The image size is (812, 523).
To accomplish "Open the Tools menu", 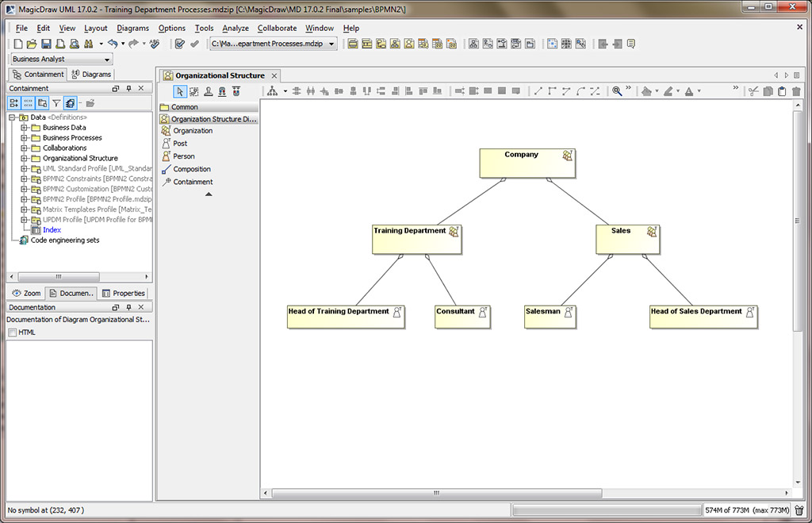I will coord(204,28).
